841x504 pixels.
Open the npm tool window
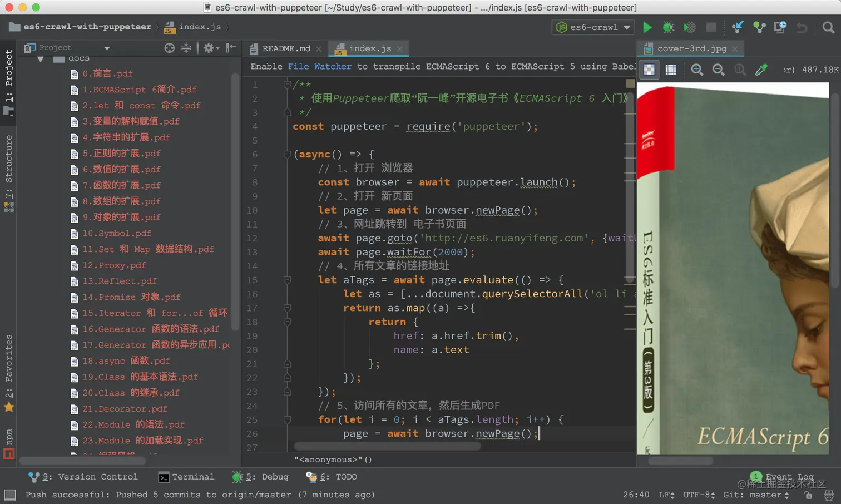(9, 444)
